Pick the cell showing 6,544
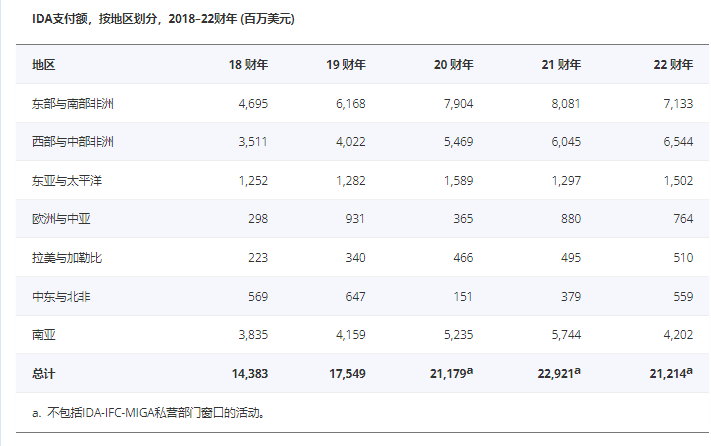This screenshot has width=711, height=446. [x=678, y=142]
